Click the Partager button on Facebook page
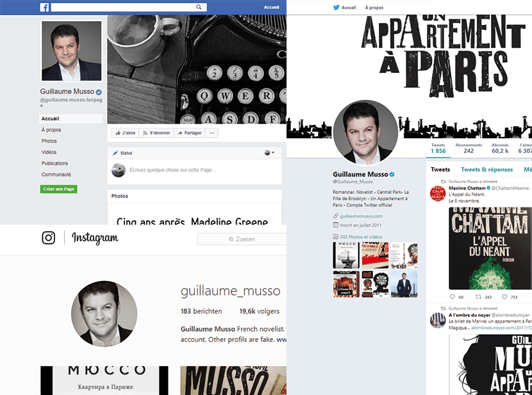 click(x=189, y=133)
